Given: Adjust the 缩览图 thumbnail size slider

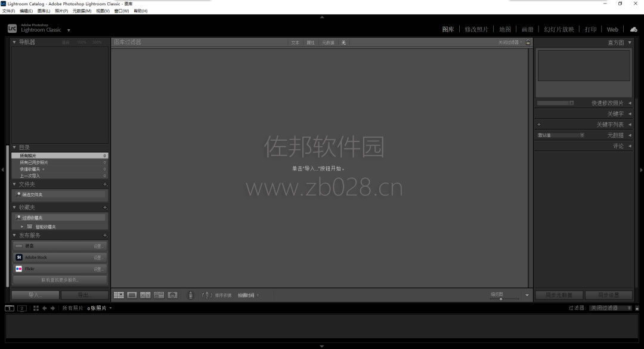Looking at the screenshot, I should (501, 299).
